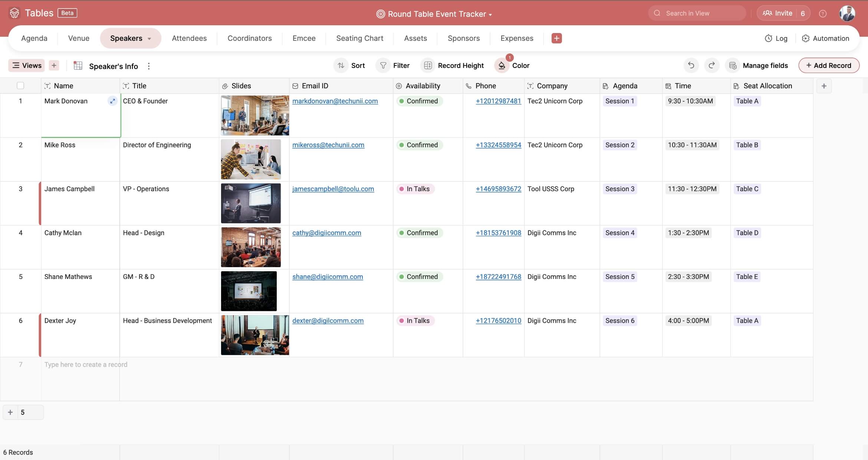Click the red add table plus icon

[556, 38]
